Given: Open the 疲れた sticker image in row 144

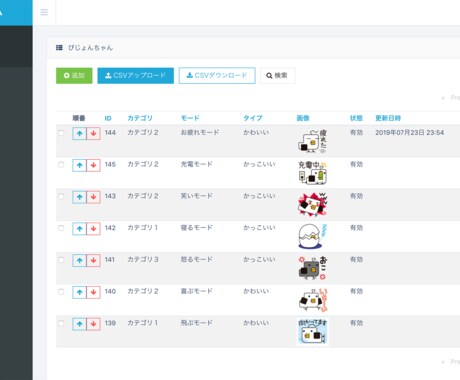Looking at the screenshot, I should [x=313, y=141].
